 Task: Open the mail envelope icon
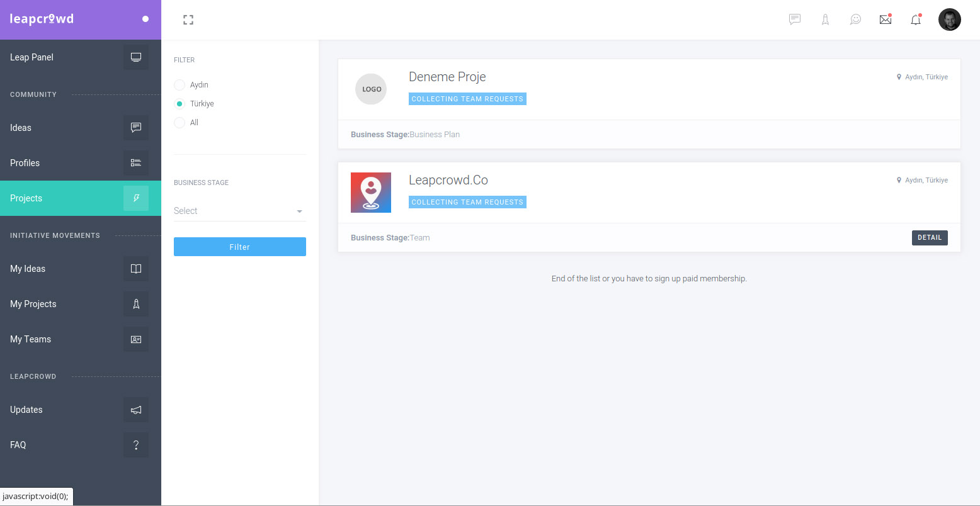(886, 20)
